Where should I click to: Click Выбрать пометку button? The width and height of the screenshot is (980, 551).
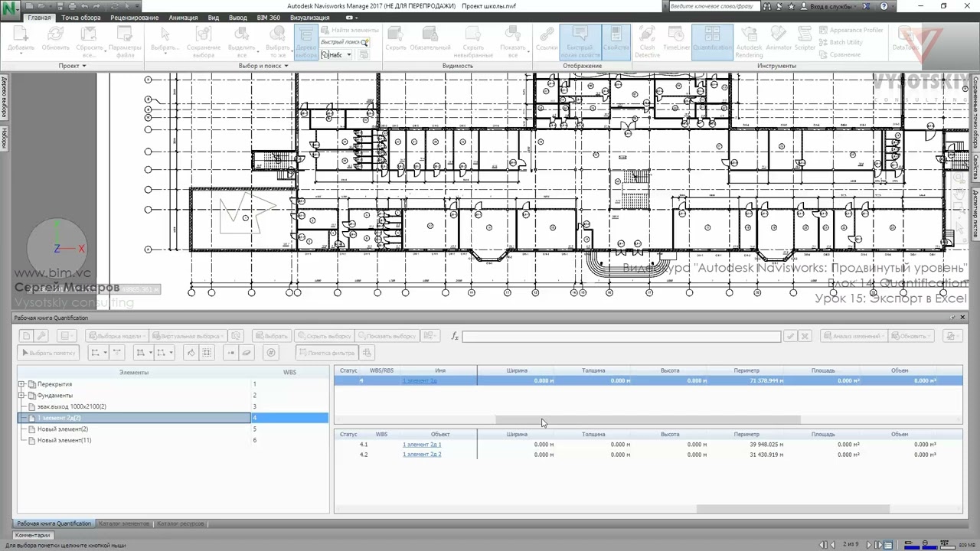(48, 353)
